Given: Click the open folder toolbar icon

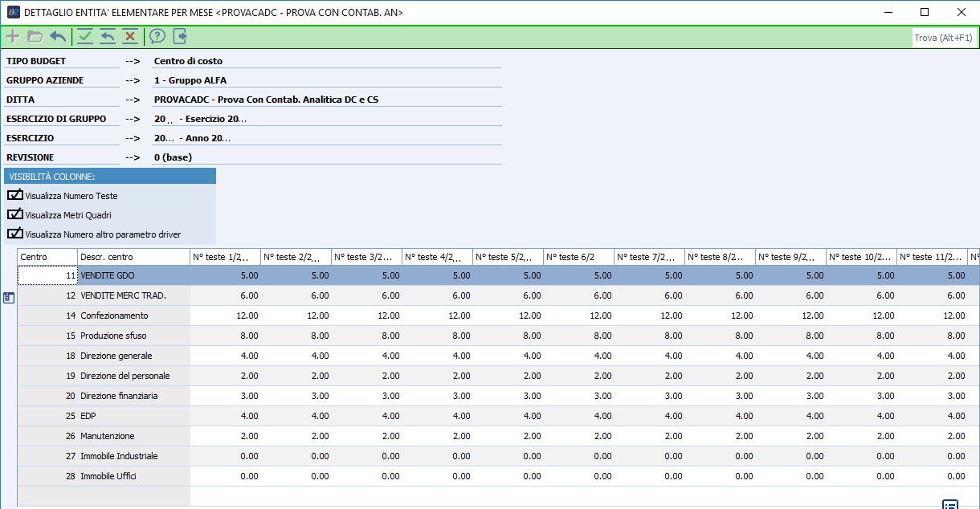Looking at the screenshot, I should [35, 36].
